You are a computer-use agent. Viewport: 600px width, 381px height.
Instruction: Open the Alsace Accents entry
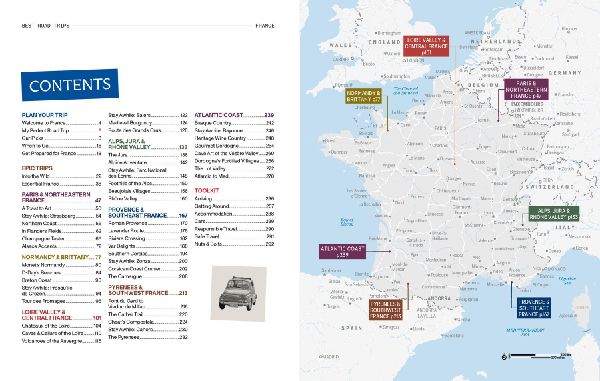click(62, 246)
